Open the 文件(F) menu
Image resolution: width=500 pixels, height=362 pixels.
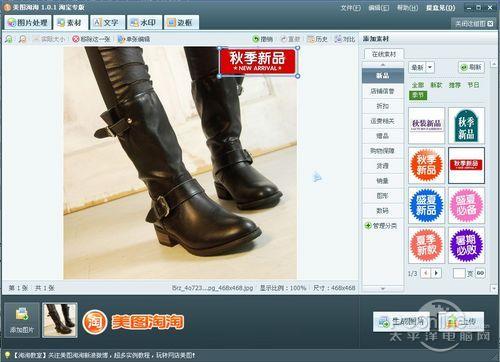click(x=351, y=8)
